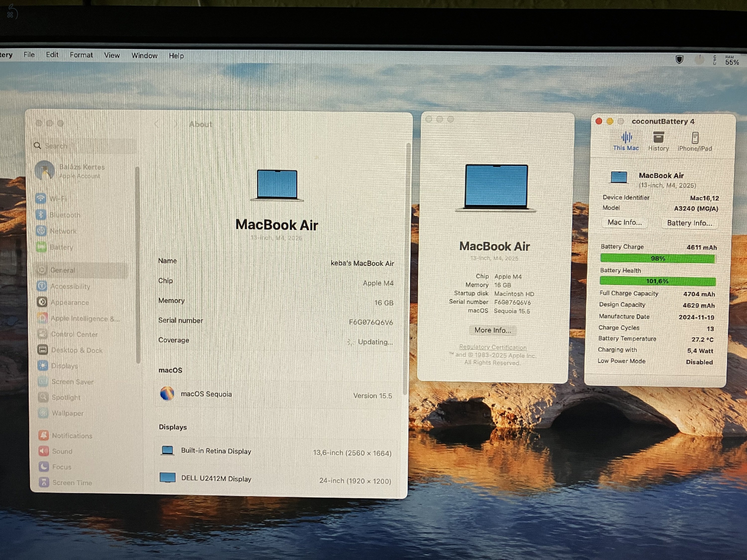Open the Format menu
747x560 pixels.
click(81, 55)
